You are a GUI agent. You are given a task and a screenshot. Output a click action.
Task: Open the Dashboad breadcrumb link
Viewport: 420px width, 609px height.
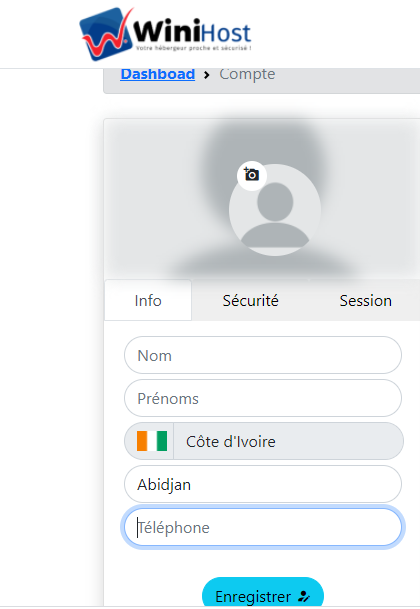pyautogui.click(x=158, y=74)
